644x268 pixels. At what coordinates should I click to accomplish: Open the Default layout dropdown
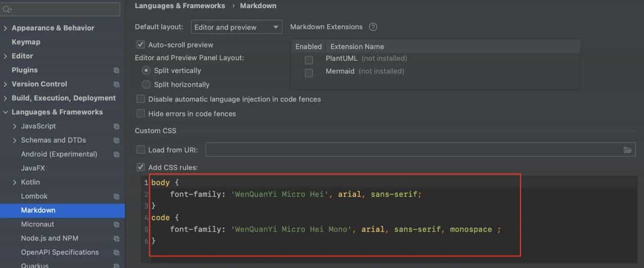(x=236, y=27)
